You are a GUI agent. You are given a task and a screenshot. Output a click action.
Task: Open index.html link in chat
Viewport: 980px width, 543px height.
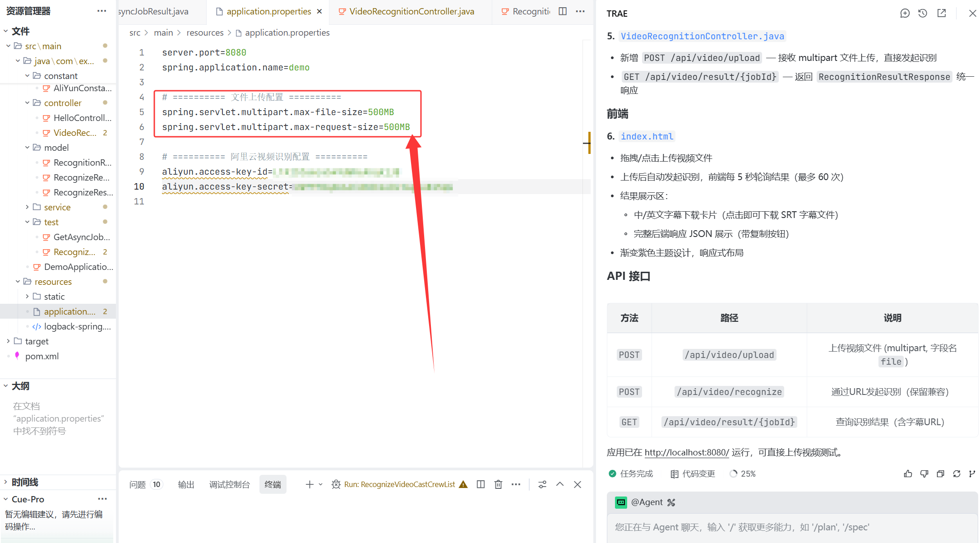[647, 136]
